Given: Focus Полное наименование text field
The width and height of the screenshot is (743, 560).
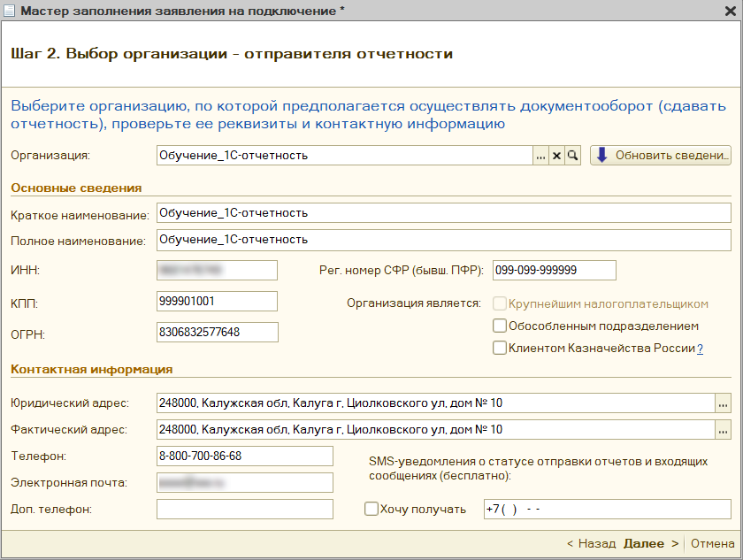Looking at the screenshot, I should pyautogui.click(x=442, y=240).
